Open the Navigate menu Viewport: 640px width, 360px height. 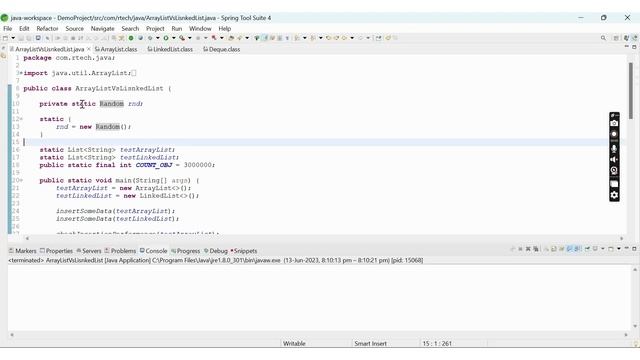[x=102, y=29]
